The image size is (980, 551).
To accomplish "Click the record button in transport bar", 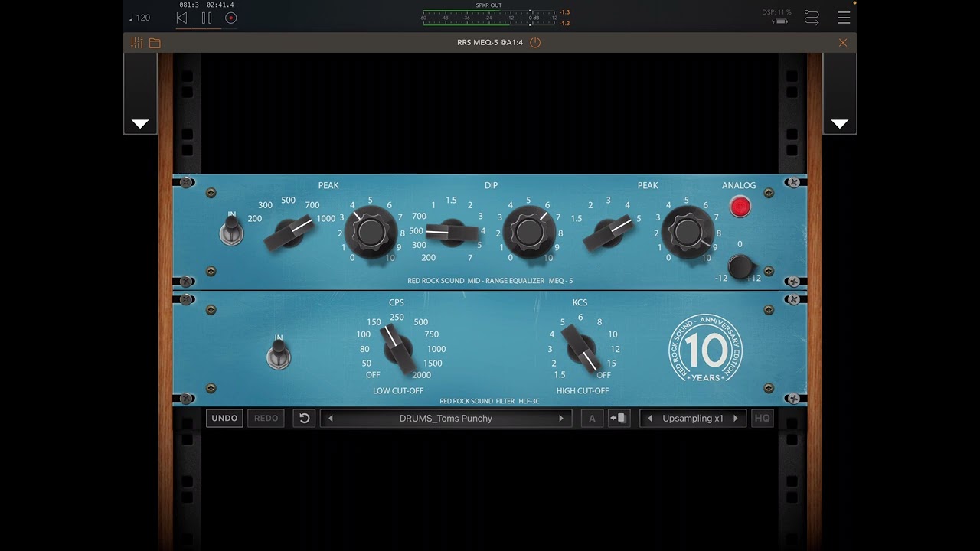I will (231, 18).
